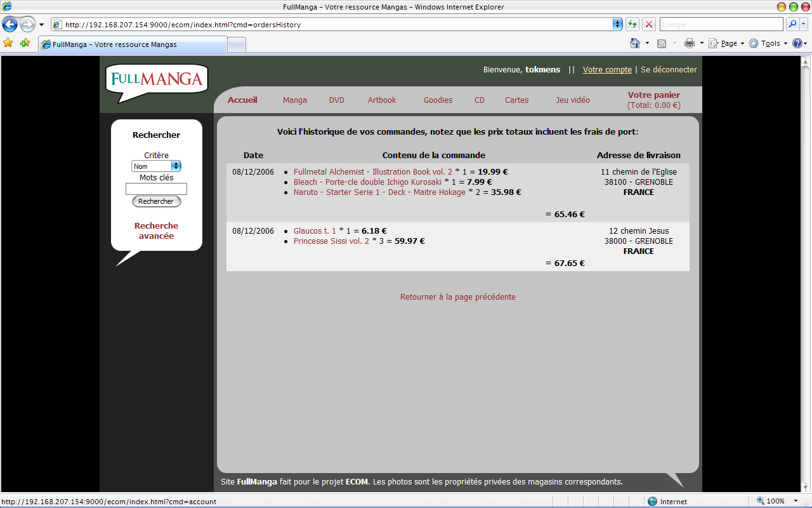812x508 pixels.
Task: Open the Print options dropdown arrow
Action: 702,43
